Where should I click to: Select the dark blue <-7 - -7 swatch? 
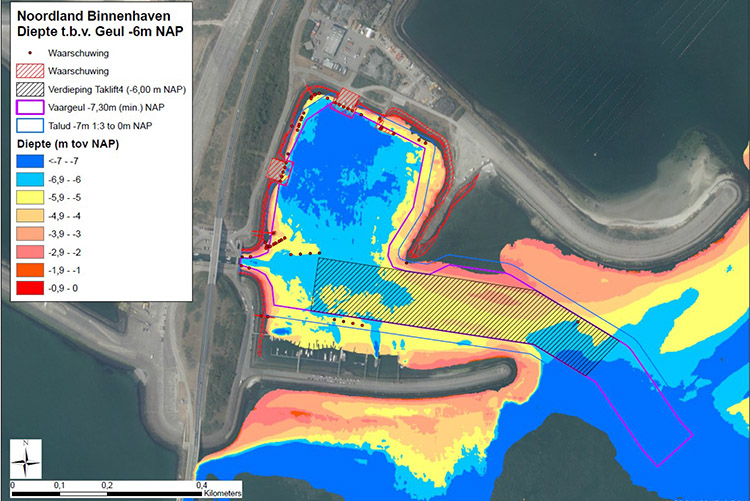[30, 161]
